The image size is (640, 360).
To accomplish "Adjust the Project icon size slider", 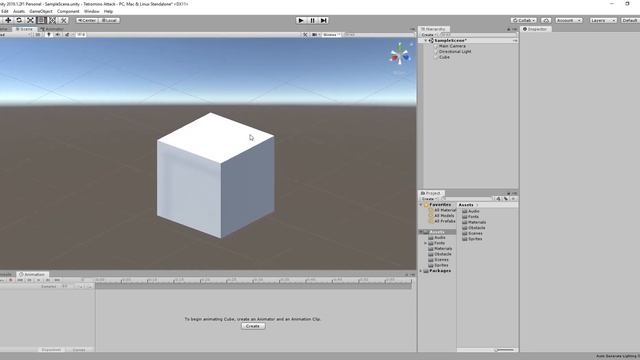I will pyautogui.click(x=504, y=350).
